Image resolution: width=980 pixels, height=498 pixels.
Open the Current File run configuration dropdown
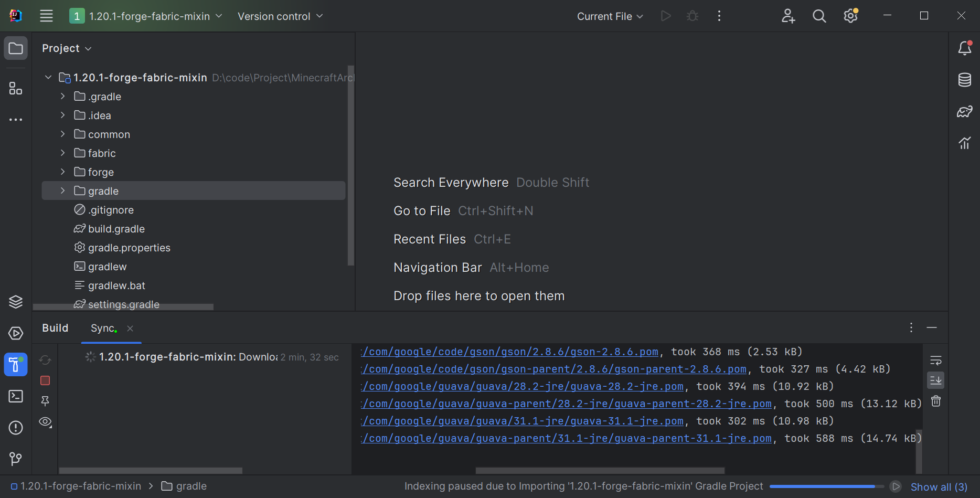(610, 16)
